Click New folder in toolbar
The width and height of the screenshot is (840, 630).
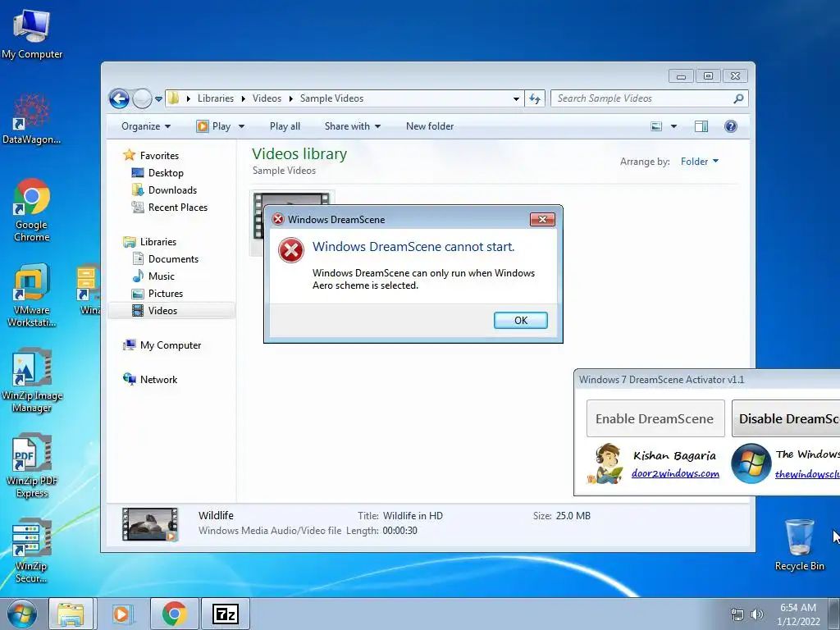[430, 126]
